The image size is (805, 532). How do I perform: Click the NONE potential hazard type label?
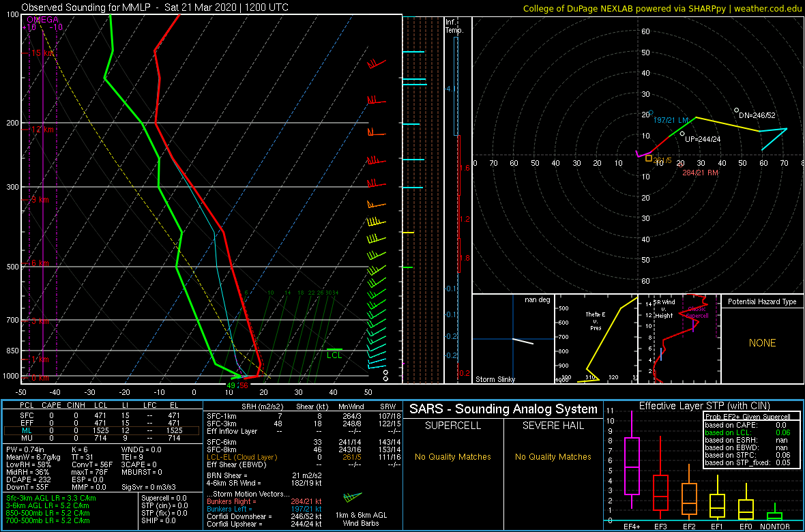pyautogui.click(x=763, y=343)
